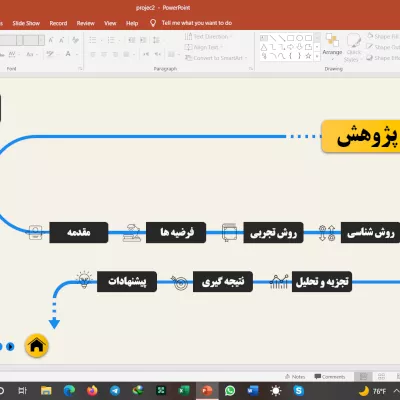This screenshot has width=400, height=400.
Task: Open the Font dialog launcher
Action: pos(80,69)
